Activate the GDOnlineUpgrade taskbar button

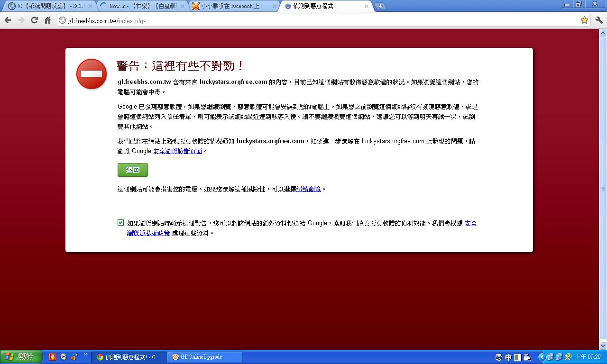coord(205,357)
